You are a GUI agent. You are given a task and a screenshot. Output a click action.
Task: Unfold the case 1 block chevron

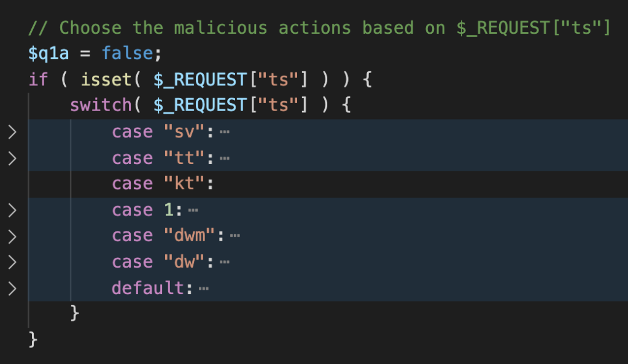(x=12, y=210)
